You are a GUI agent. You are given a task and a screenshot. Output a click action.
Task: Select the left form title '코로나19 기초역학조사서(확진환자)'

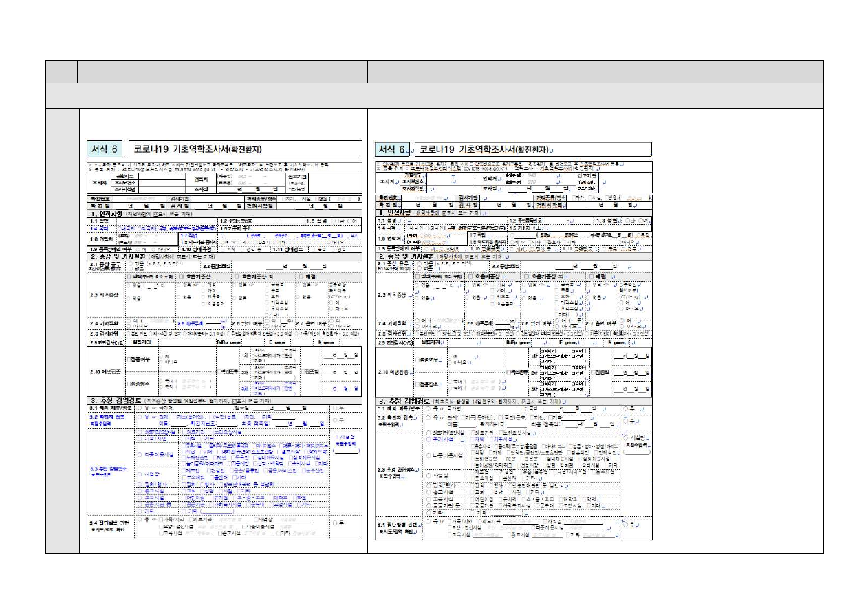(199, 149)
